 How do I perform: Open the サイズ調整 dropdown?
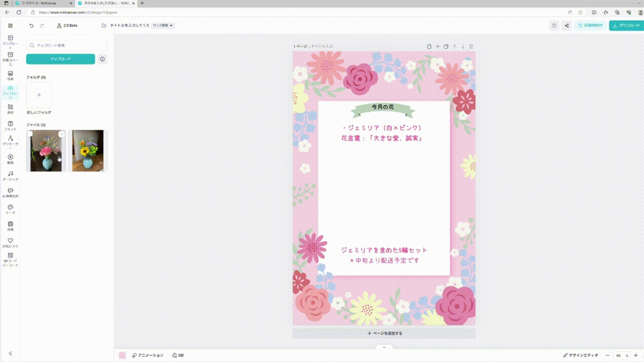pos(163,25)
